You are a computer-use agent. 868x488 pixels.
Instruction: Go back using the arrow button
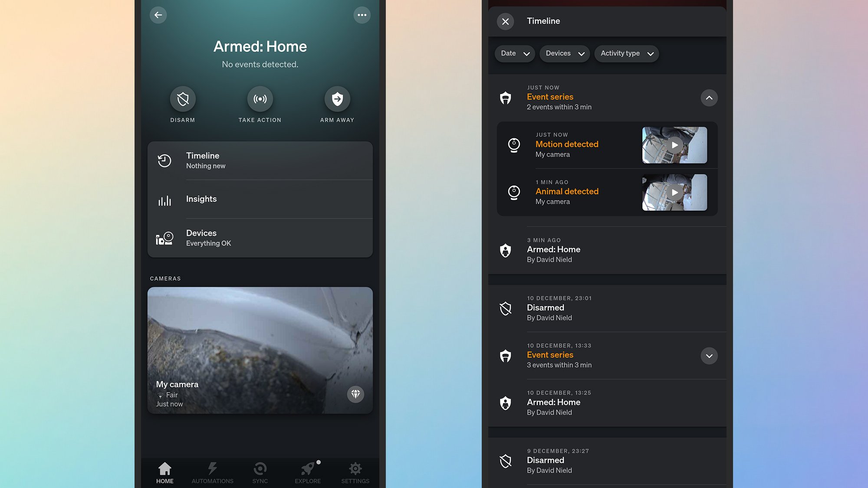pos(158,15)
